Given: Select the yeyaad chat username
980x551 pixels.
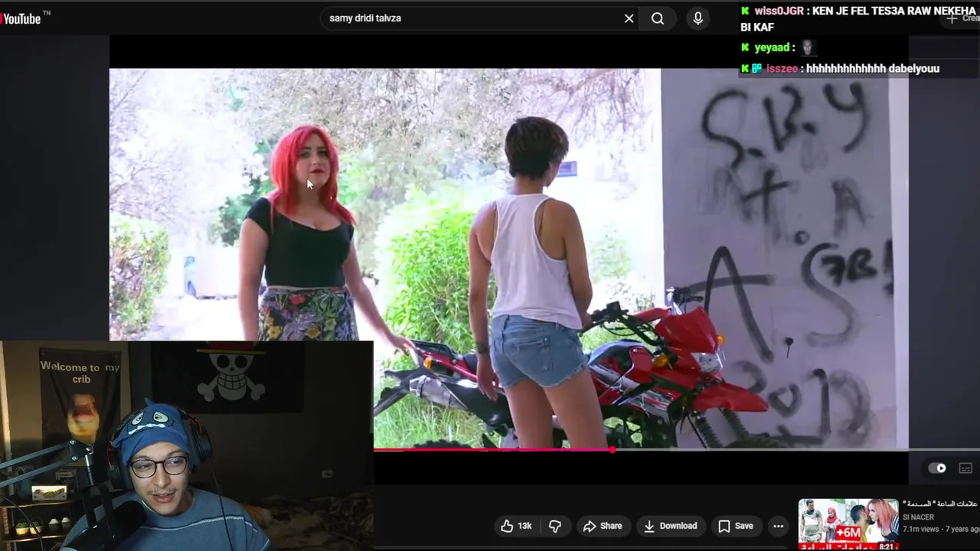Looking at the screenshot, I should pyautogui.click(x=771, y=47).
